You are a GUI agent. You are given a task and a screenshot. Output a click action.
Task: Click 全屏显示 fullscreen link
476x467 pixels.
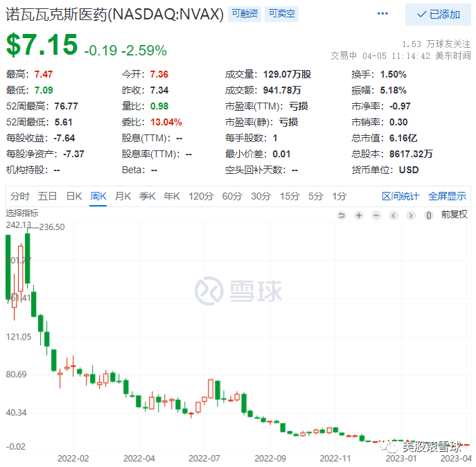447,196
